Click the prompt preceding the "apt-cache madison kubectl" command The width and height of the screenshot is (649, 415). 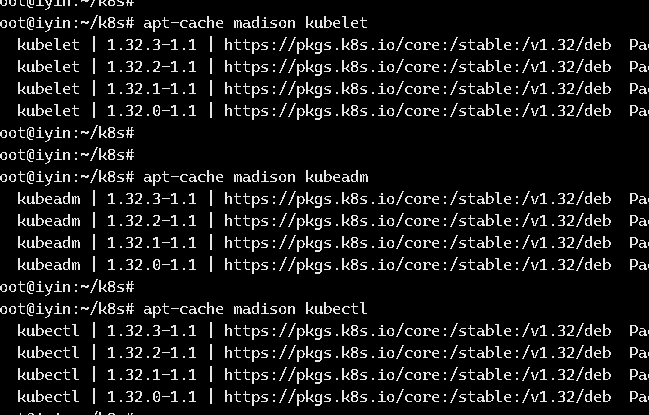coord(67,309)
